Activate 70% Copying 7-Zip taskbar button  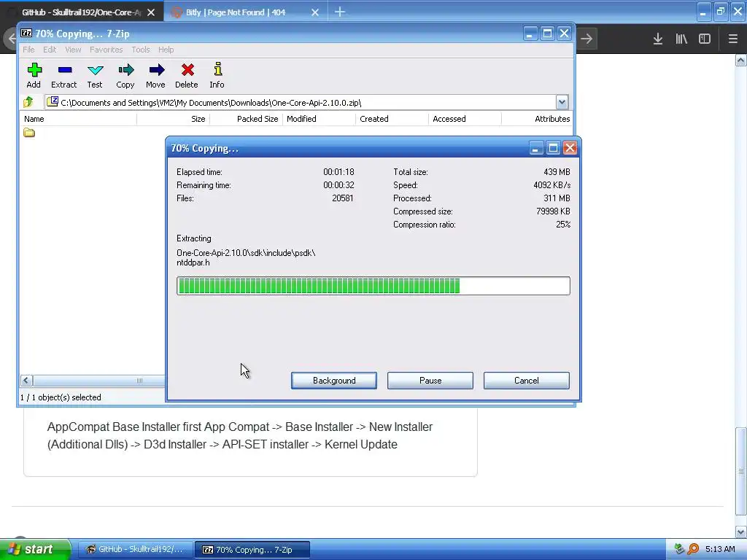tap(252, 549)
